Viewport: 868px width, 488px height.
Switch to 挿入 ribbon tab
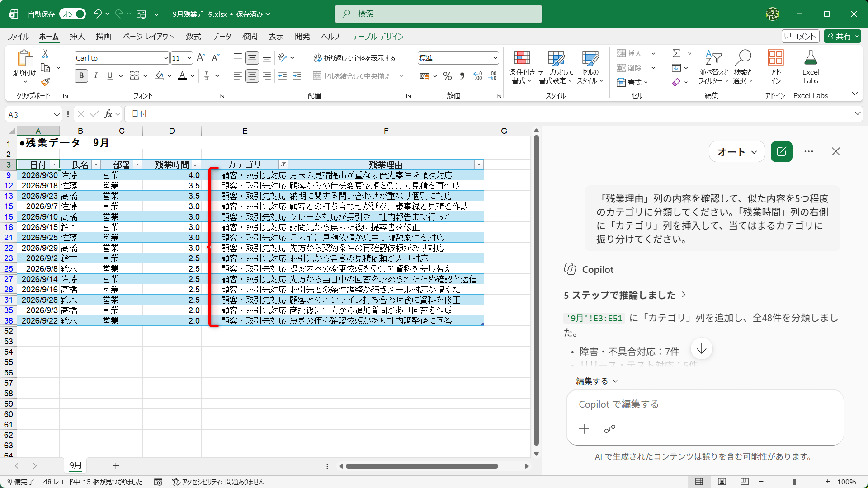tap(77, 37)
